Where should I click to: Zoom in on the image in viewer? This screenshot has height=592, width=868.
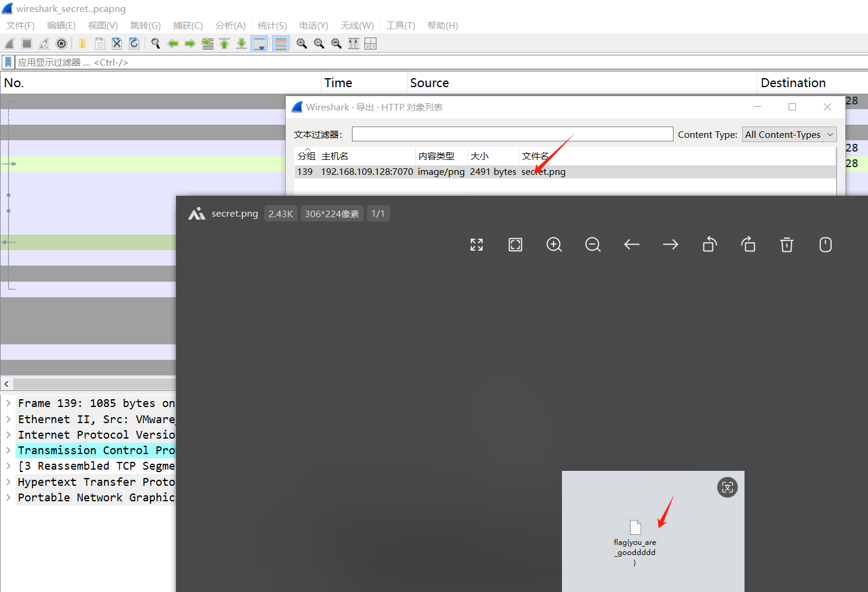(x=554, y=245)
